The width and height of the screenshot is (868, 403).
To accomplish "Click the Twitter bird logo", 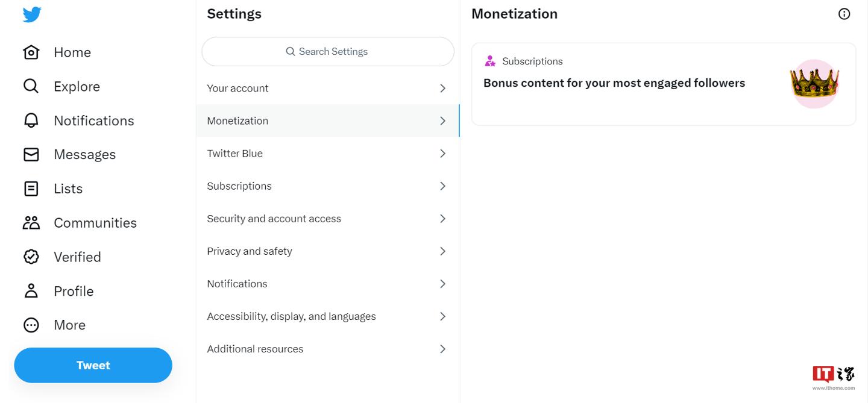I will 32,14.
